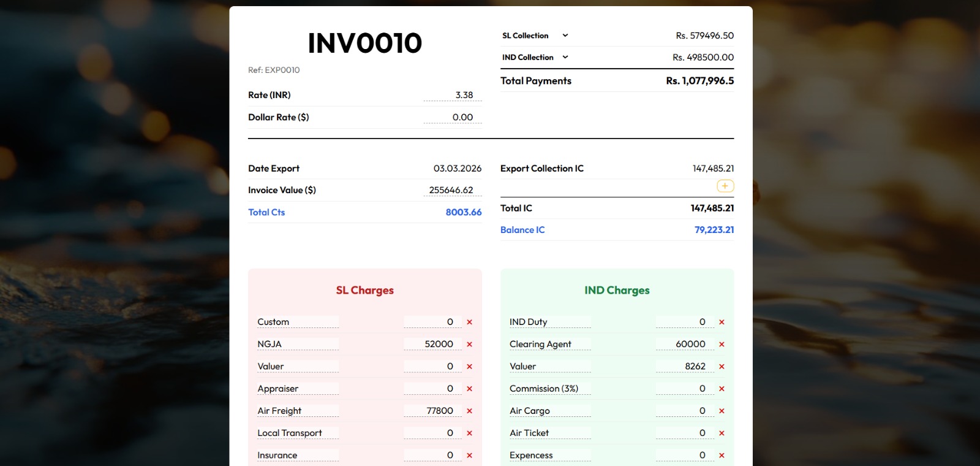Rename the Appraiser charge label
Screen dimensions: 980x466
pos(298,389)
